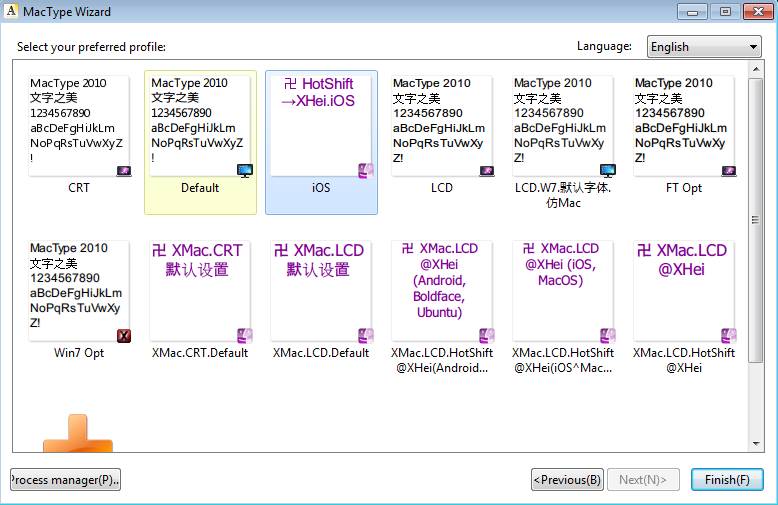
Task: Click purple icon on XMac.LCD.Default preview
Action: [366, 336]
